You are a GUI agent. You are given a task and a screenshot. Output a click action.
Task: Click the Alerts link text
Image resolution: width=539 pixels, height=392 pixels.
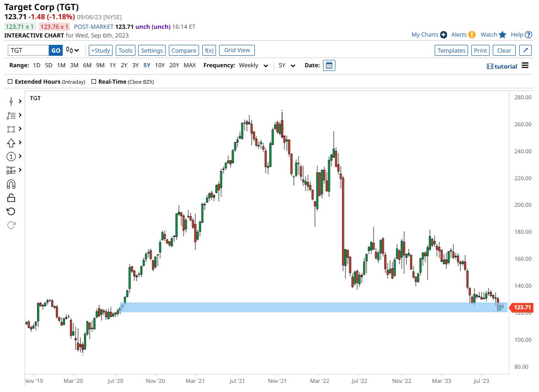coord(459,35)
